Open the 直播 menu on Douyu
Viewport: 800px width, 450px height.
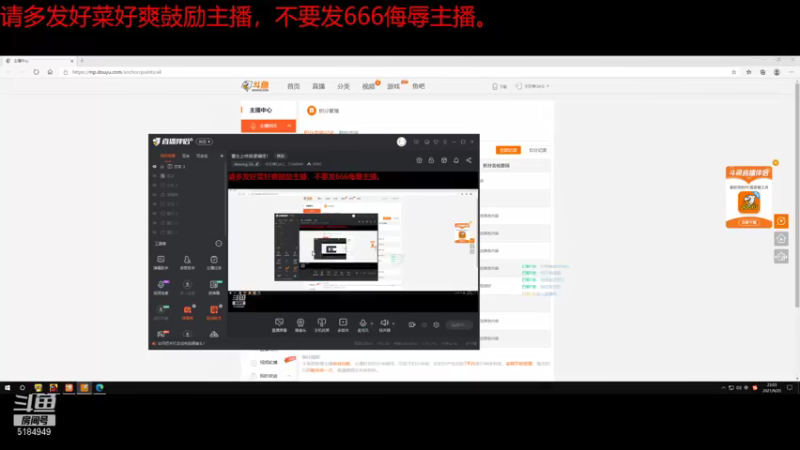318,86
